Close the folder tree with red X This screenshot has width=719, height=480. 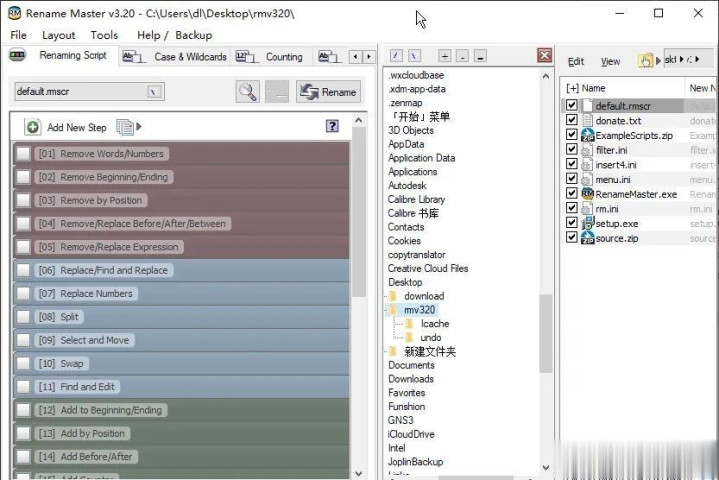[544, 56]
